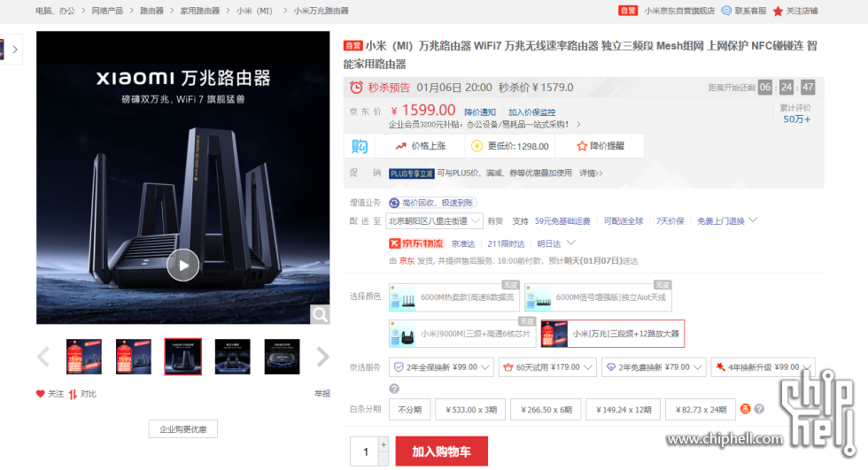Click the 价格上涨 trend arrow icon
This screenshot has width=868, height=470.
400,146
